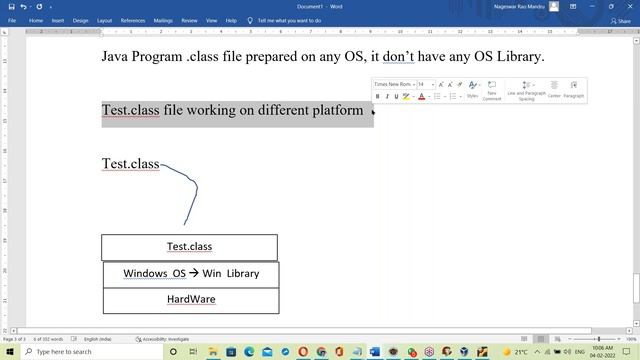
Task: Open the Styles gallery in mini toolbar
Action: tap(473, 89)
